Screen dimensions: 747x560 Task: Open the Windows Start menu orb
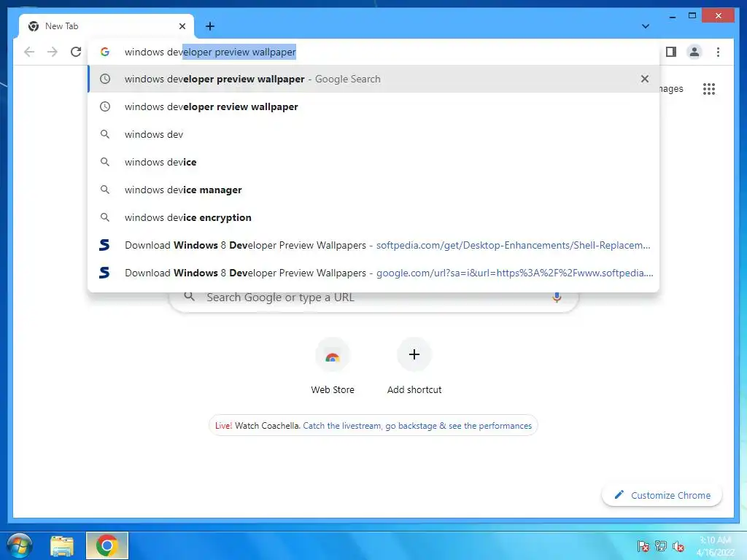[19, 545]
